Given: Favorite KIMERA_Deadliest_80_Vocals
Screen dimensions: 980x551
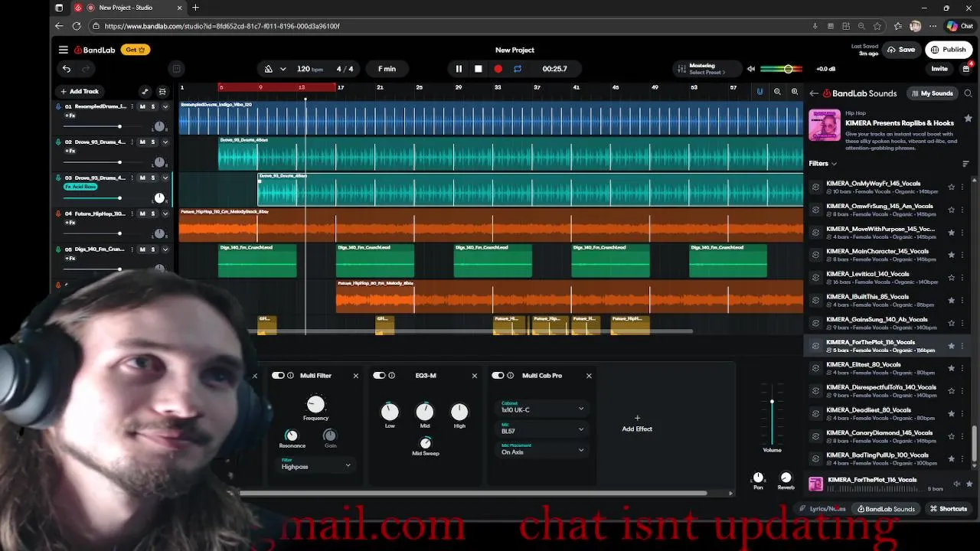Looking at the screenshot, I should click(952, 413).
